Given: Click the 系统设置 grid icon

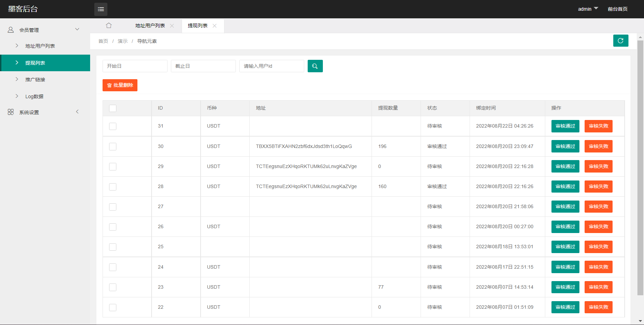Looking at the screenshot, I should click(11, 112).
